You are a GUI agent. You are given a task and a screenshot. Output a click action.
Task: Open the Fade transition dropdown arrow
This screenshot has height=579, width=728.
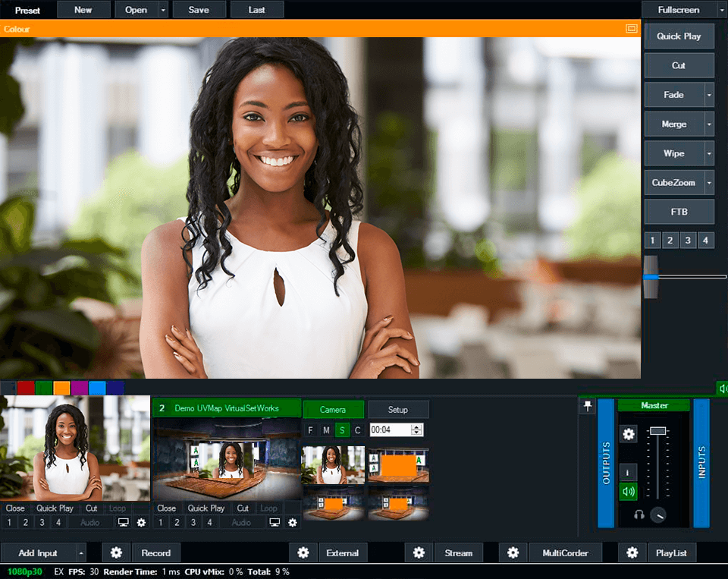[x=710, y=94]
